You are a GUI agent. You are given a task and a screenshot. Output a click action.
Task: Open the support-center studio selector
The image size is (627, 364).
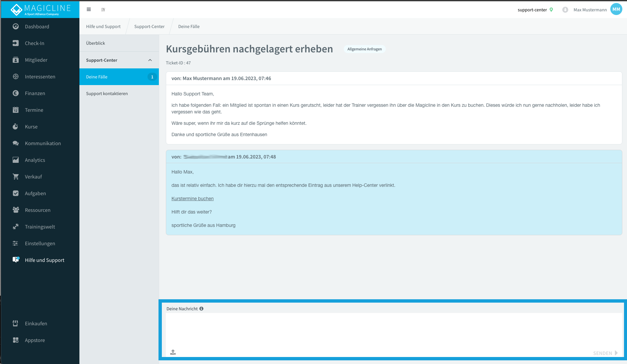pyautogui.click(x=532, y=10)
